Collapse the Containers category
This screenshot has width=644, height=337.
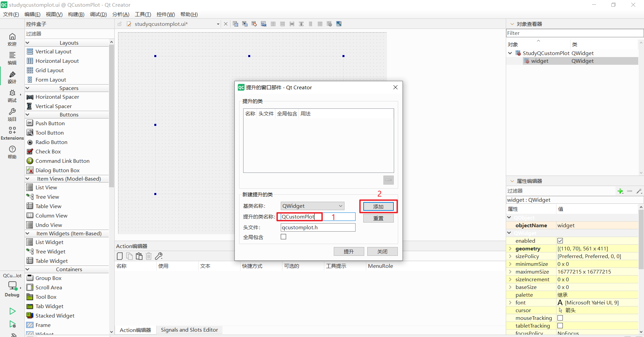tap(28, 269)
